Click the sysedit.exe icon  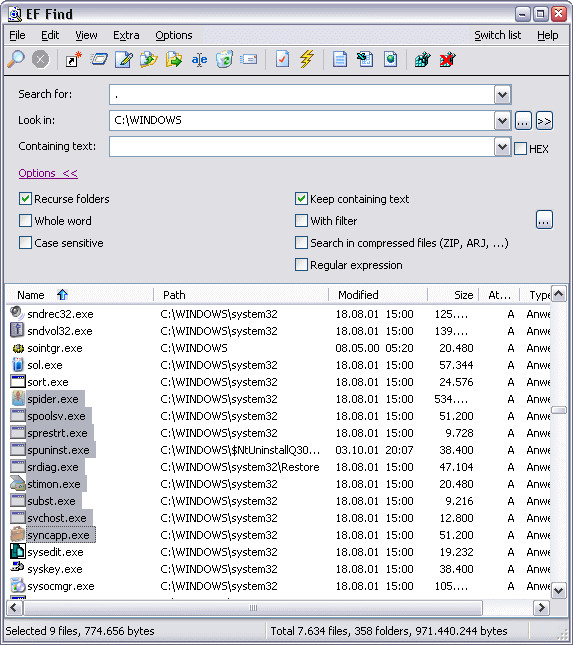(x=18, y=552)
